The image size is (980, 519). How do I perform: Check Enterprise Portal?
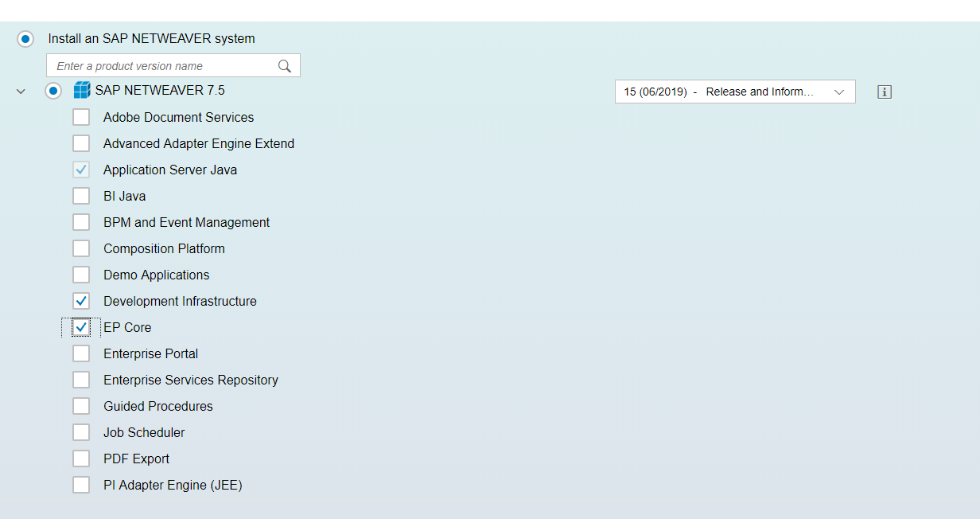(x=81, y=353)
